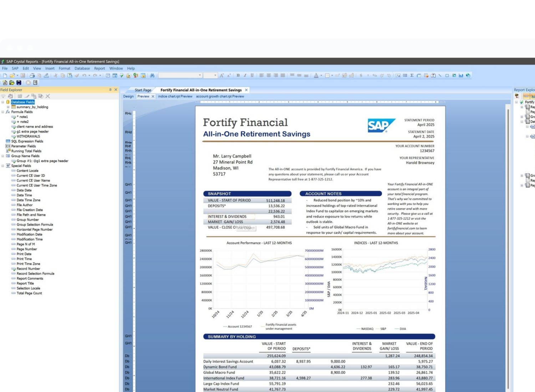Click the Insert Line tool icon
This screenshot has height=392, width=535.
click(x=440, y=76)
